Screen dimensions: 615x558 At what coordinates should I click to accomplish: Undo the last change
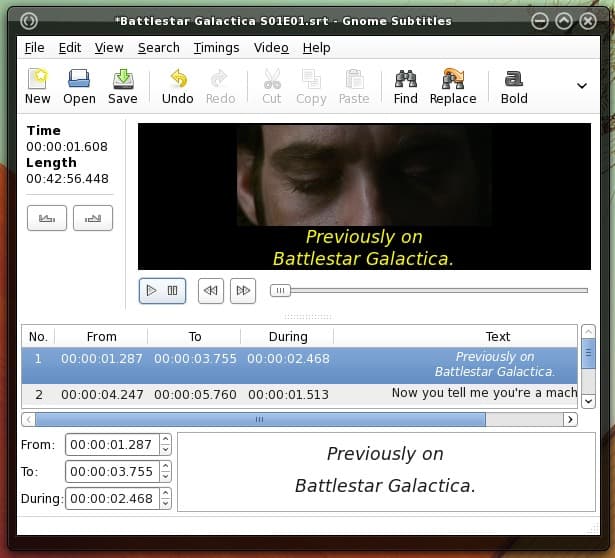point(178,86)
